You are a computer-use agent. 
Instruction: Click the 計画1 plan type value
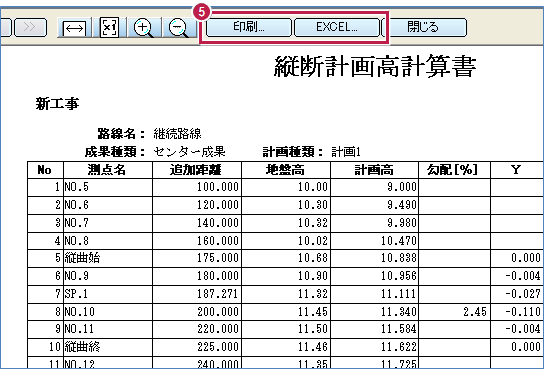[346, 152]
